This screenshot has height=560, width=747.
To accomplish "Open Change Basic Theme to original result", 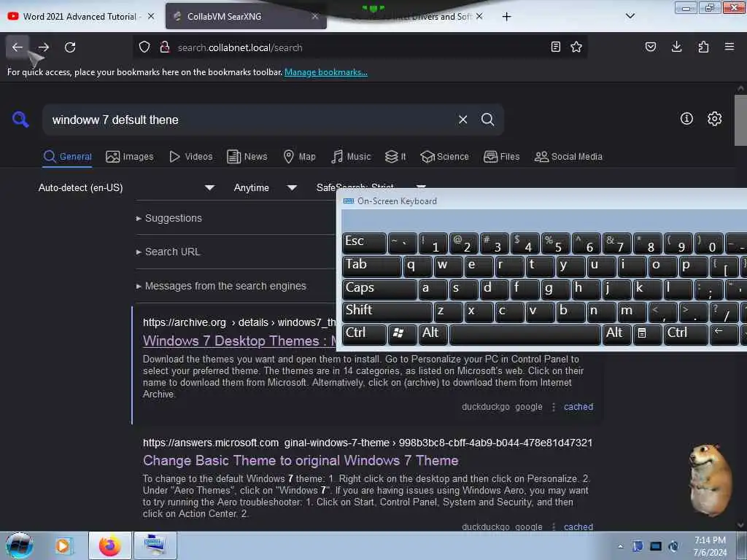I will coord(301,461).
